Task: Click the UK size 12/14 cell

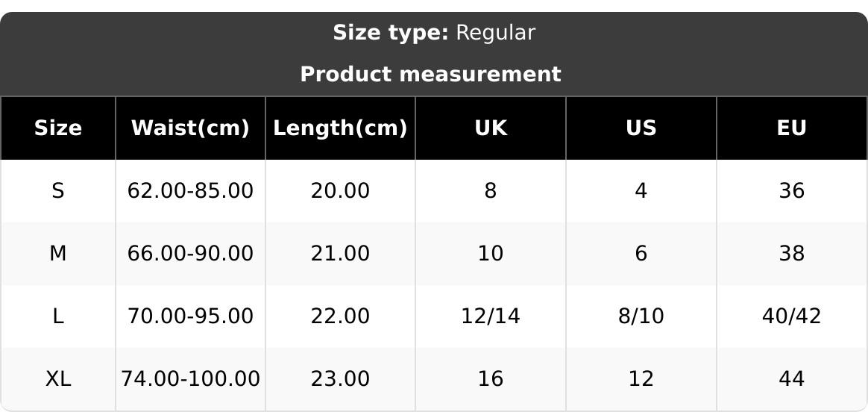Action: (x=491, y=316)
